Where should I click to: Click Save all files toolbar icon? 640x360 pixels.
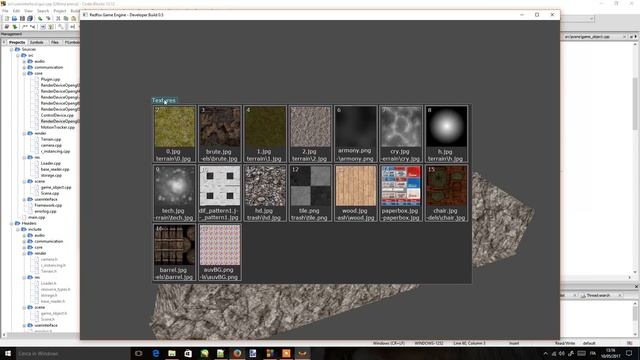[x=30, y=19]
